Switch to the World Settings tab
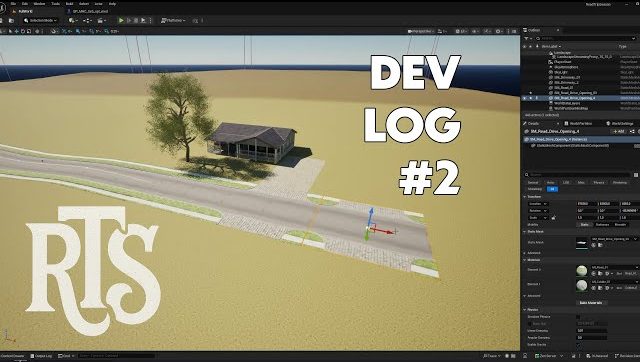This screenshot has width=640, height=362. click(619, 123)
